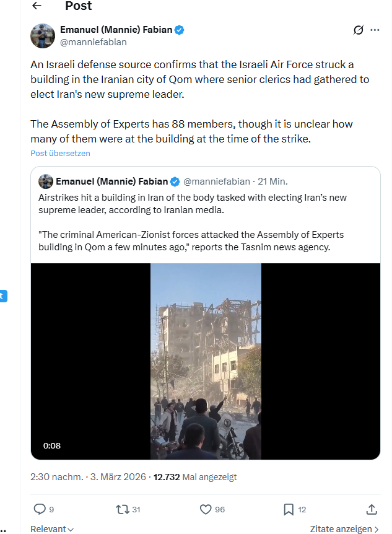Like the post with the heart icon
This screenshot has width=392, height=534.
[206, 509]
